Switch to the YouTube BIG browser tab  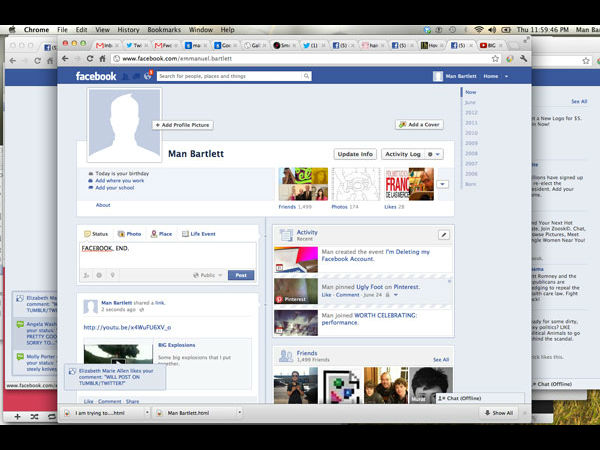(491, 45)
